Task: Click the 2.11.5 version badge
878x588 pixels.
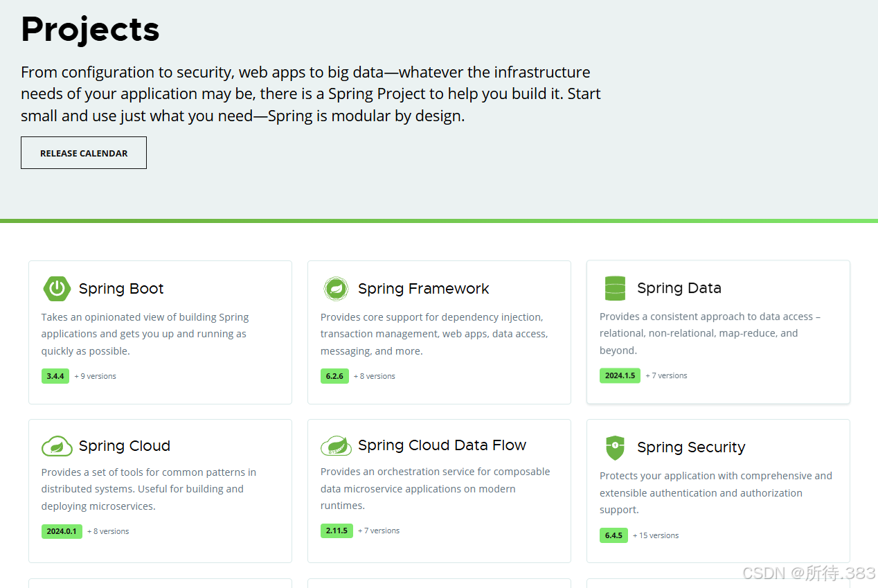Action: pos(337,531)
